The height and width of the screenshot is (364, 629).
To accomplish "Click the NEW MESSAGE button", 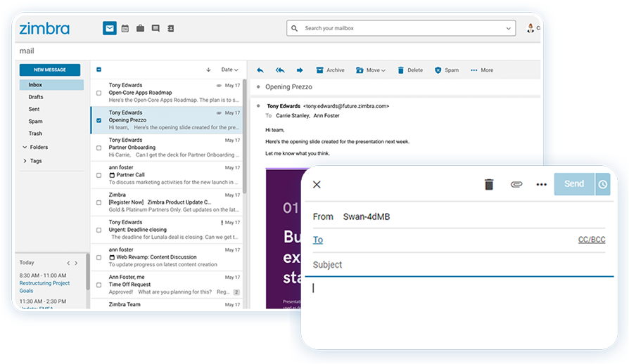I will pyautogui.click(x=50, y=70).
